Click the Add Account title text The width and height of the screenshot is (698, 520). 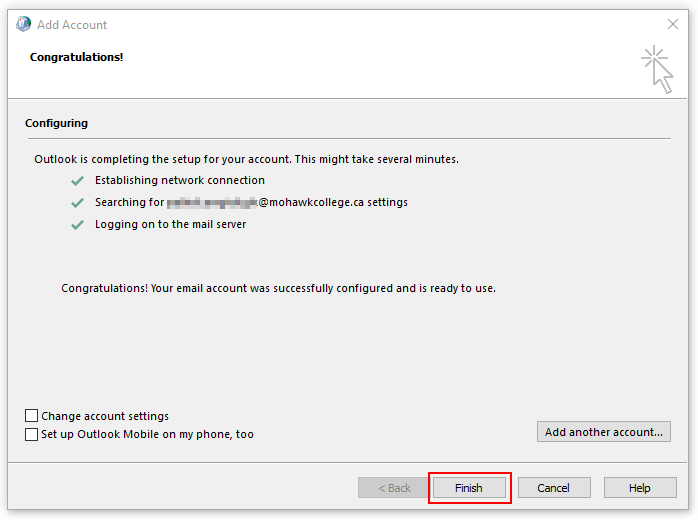(72, 24)
